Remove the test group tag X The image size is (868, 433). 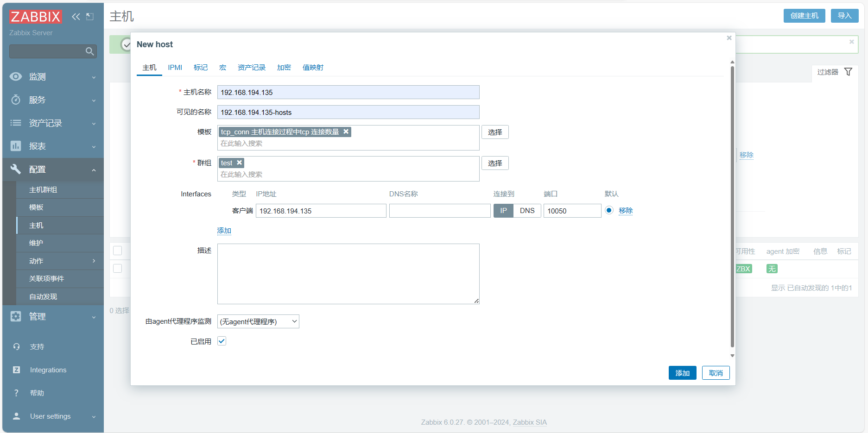point(240,163)
